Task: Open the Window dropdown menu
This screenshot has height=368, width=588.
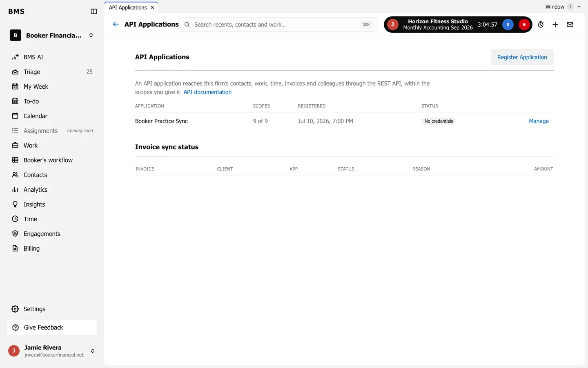Action: coord(563,7)
